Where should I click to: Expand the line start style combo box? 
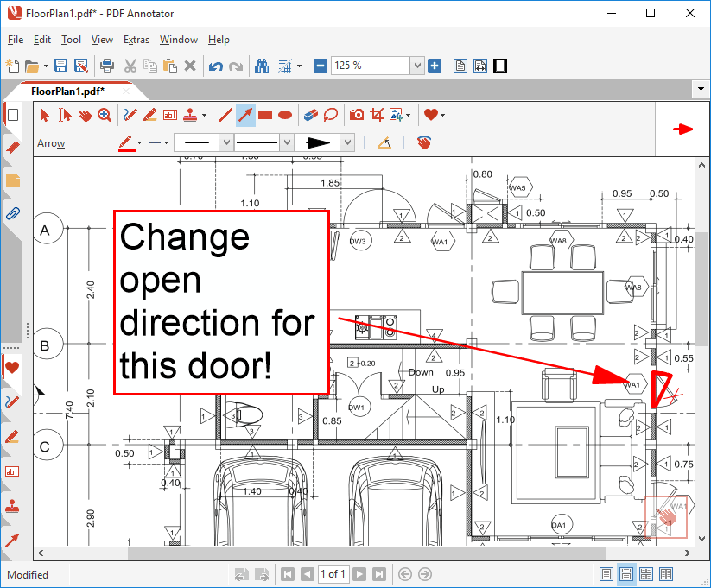click(x=226, y=142)
